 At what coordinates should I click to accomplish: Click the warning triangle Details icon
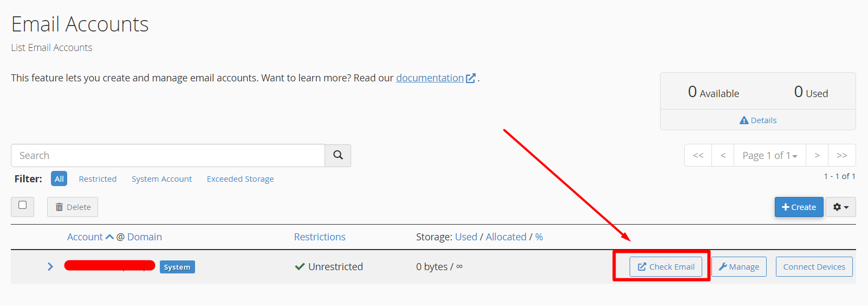pos(744,120)
